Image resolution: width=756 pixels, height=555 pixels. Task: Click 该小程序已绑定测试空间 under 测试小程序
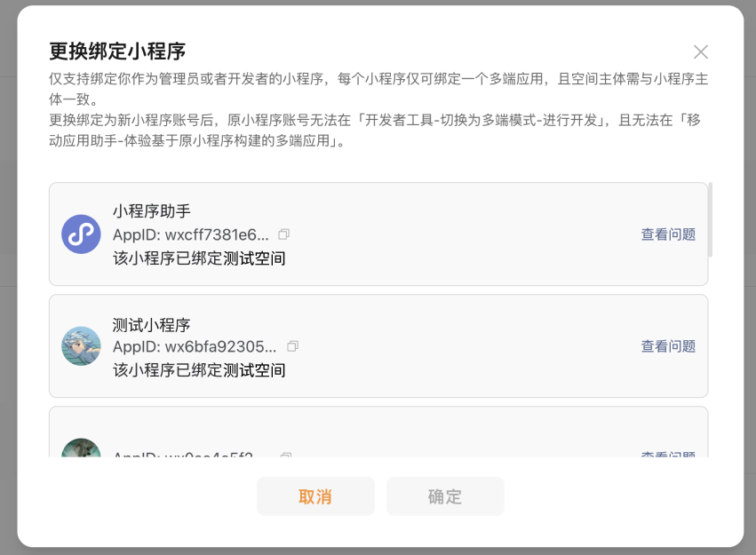(199, 369)
